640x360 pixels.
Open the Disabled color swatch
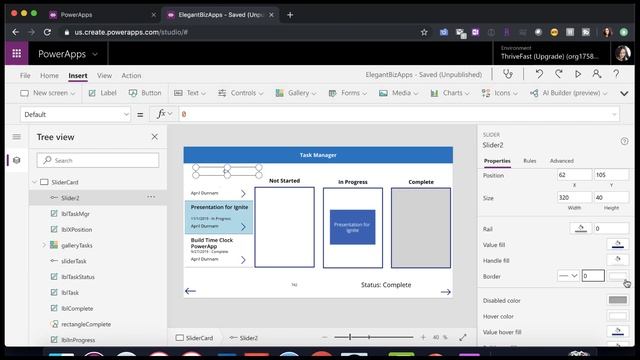618,300
